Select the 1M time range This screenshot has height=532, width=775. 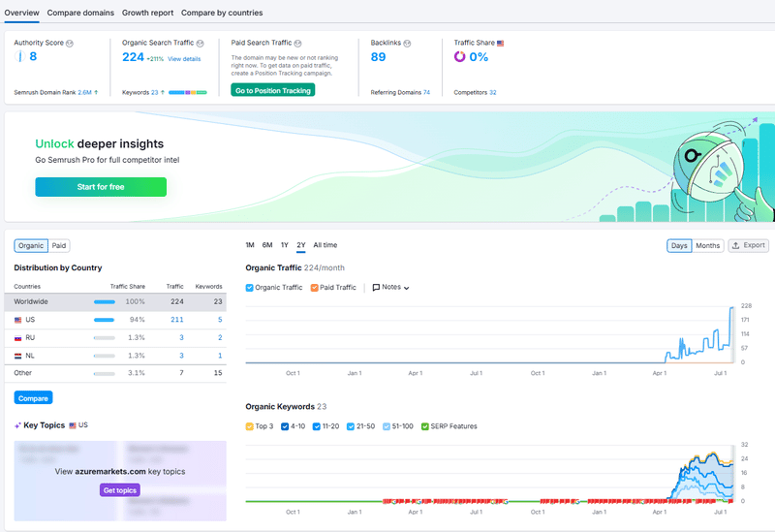tap(250, 245)
